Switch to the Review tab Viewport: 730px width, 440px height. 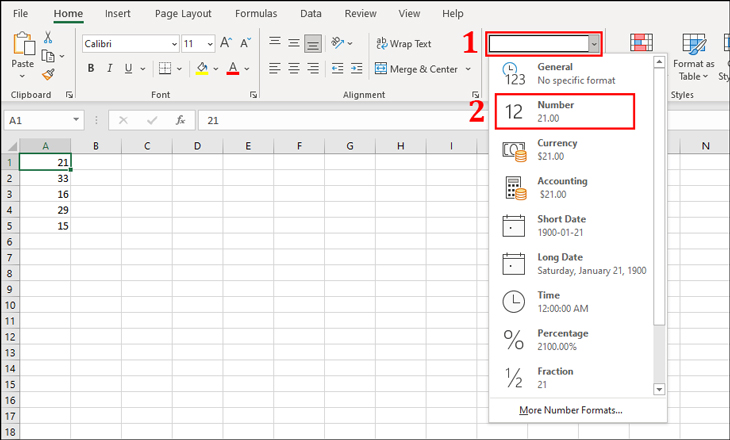[360, 14]
